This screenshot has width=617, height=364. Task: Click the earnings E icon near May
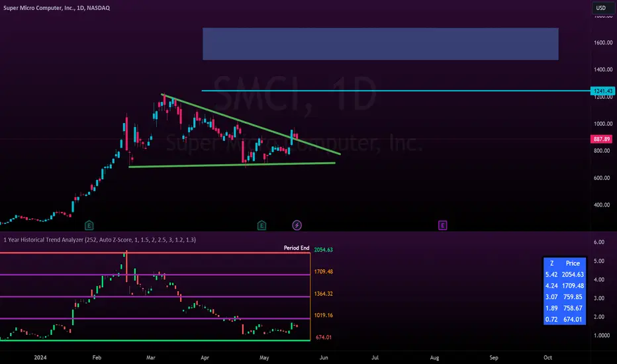(x=261, y=226)
